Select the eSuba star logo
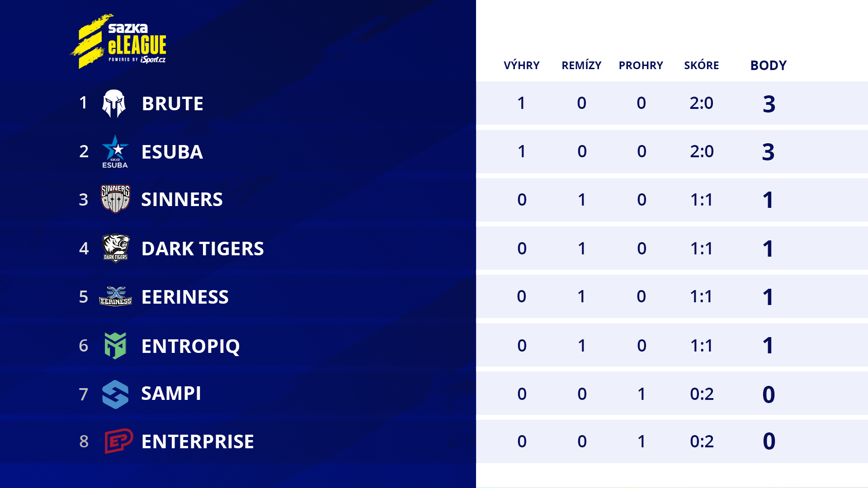Viewport: 868px width, 488px height. click(115, 151)
